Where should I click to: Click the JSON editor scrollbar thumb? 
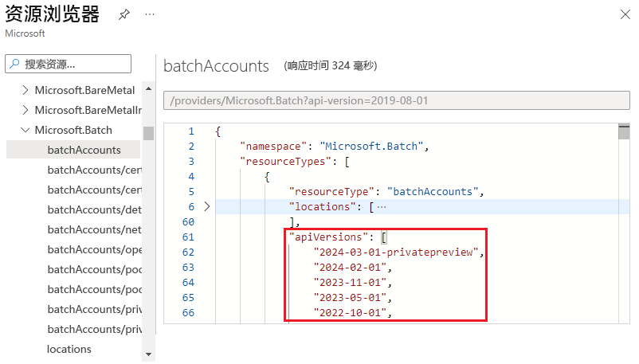pyautogui.click(x=624, y=132)
